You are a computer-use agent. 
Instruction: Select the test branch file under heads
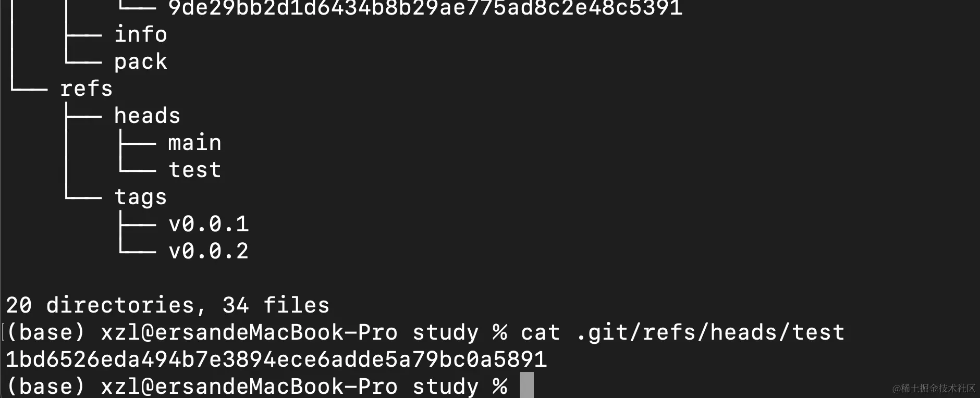coord(195,170)
